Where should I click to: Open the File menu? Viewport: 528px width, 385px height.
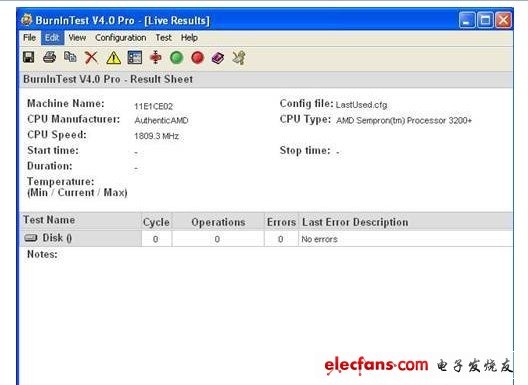(29, 37)
